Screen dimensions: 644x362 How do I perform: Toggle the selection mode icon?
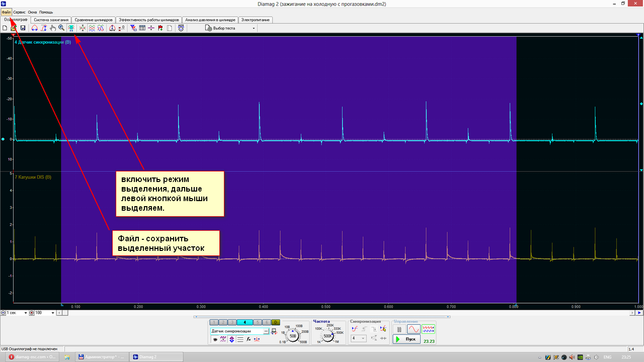click(x=71, y=28)
